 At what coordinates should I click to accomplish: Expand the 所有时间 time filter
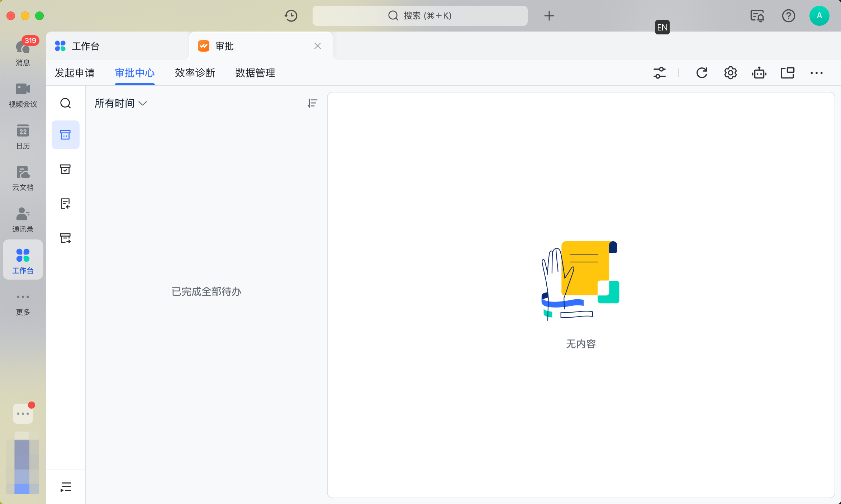coord(121,103)
